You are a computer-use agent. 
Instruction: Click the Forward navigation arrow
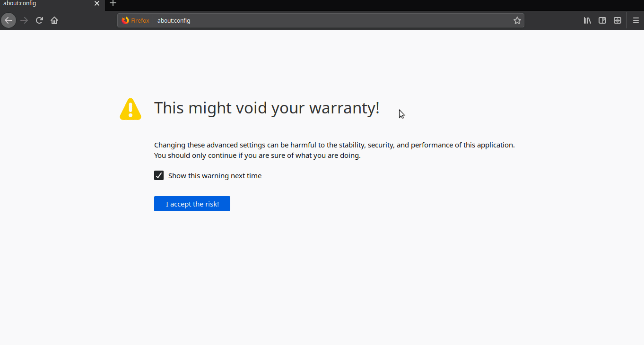click(x=24, y=20)
